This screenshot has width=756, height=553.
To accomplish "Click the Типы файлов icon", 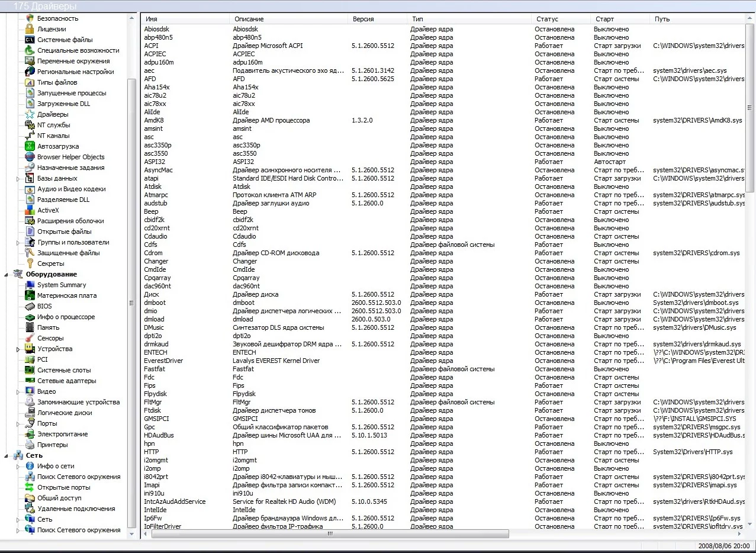I will (30, 82).
